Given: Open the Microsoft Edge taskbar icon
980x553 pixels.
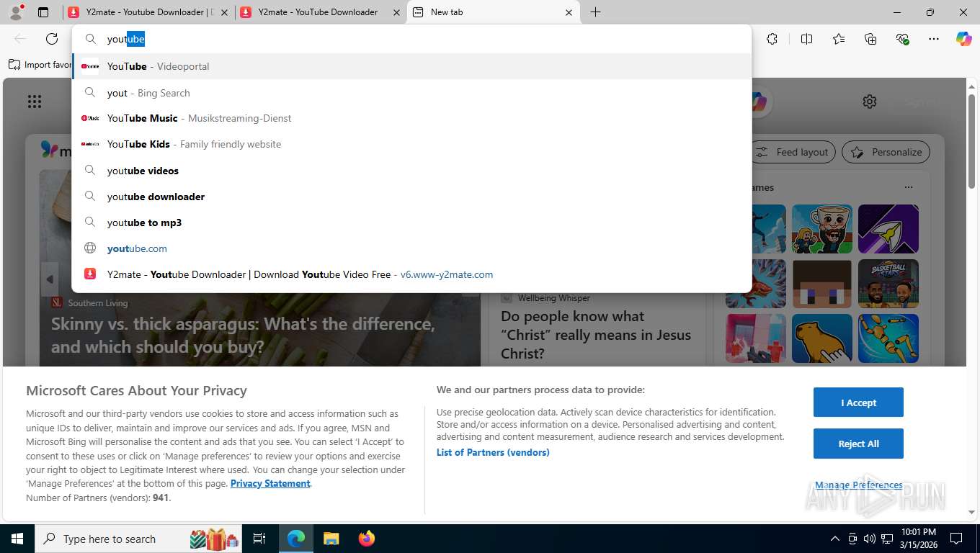Looking at the screenshot, I should [295, 539].
